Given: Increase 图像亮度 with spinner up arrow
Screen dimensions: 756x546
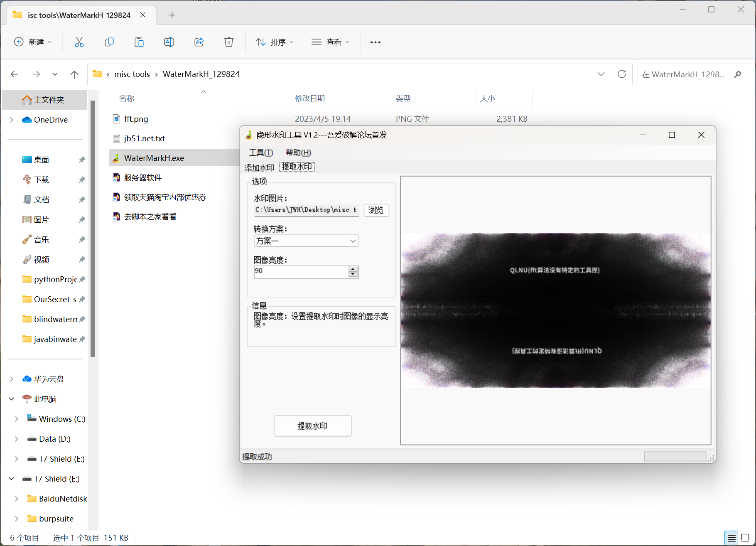Looking at the screenshot, I should coord(353,269).
